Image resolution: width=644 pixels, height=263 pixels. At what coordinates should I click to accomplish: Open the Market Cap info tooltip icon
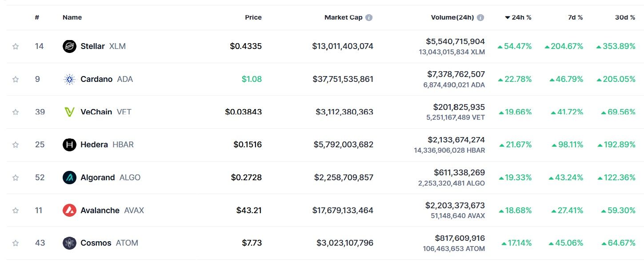tap(369, 18)
